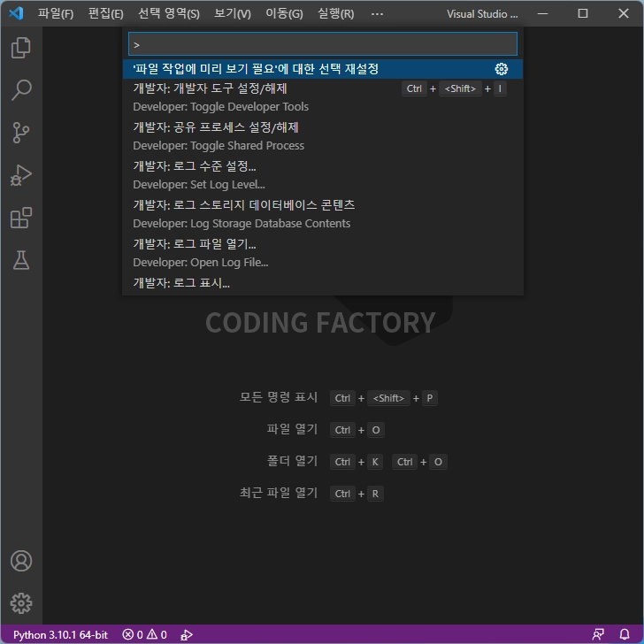Select 개발자: 로그 표시... command
This screenshot has height=644, width=644.
pos(322,284)
